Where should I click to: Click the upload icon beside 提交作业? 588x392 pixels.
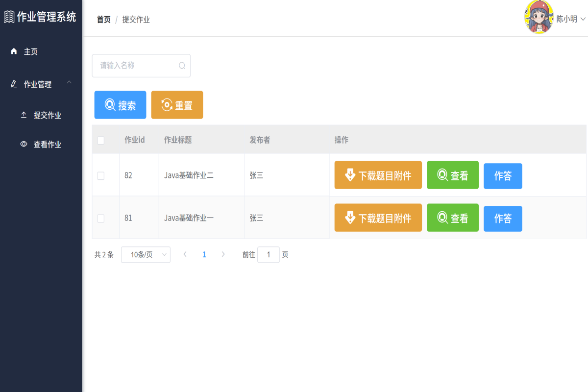tap(24, 115)
